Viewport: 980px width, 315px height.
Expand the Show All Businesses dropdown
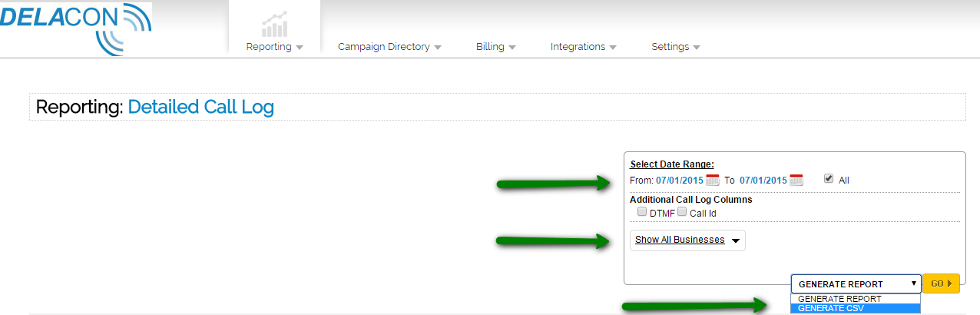click(x=687, y=240)
